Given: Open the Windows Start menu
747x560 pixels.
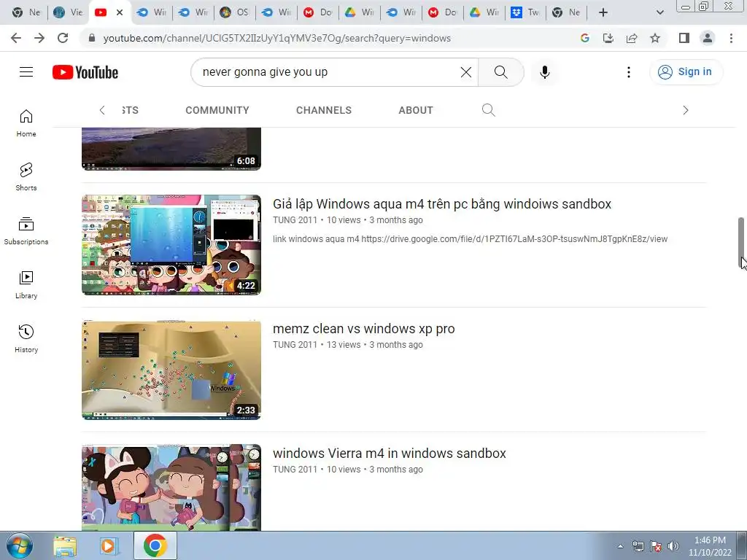Looking at the screenshot, I should (20, 545).
